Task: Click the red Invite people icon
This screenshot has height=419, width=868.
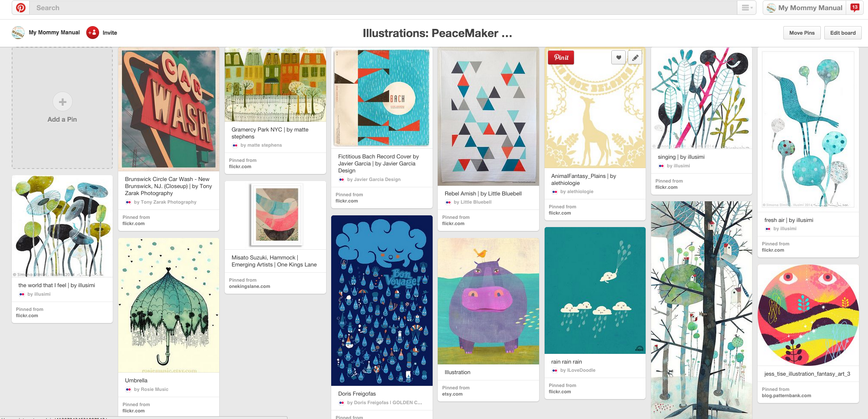Action: click(x=92, y=33)
